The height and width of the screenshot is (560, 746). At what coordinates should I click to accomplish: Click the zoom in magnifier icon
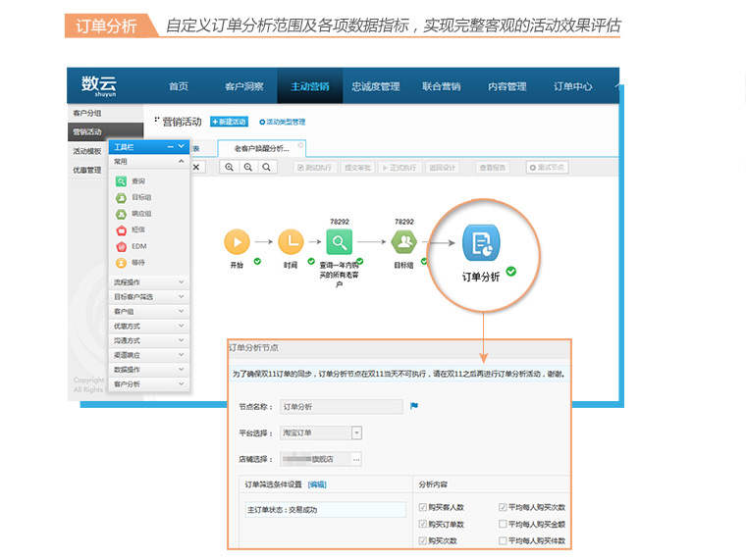pyautogui.click(x=230, y=168)
